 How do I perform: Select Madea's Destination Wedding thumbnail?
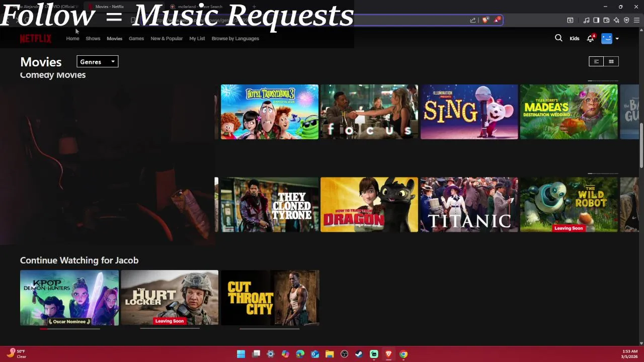pos(569,112)
